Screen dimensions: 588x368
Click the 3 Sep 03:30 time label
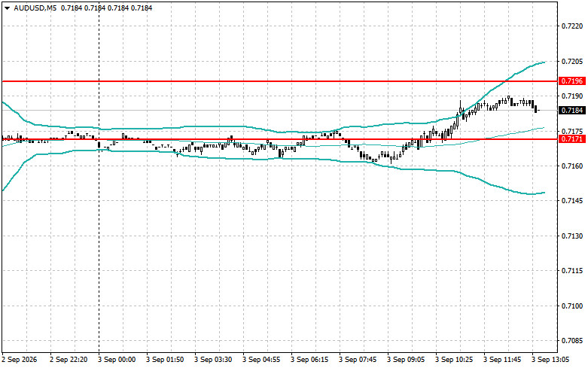[213, 360]
